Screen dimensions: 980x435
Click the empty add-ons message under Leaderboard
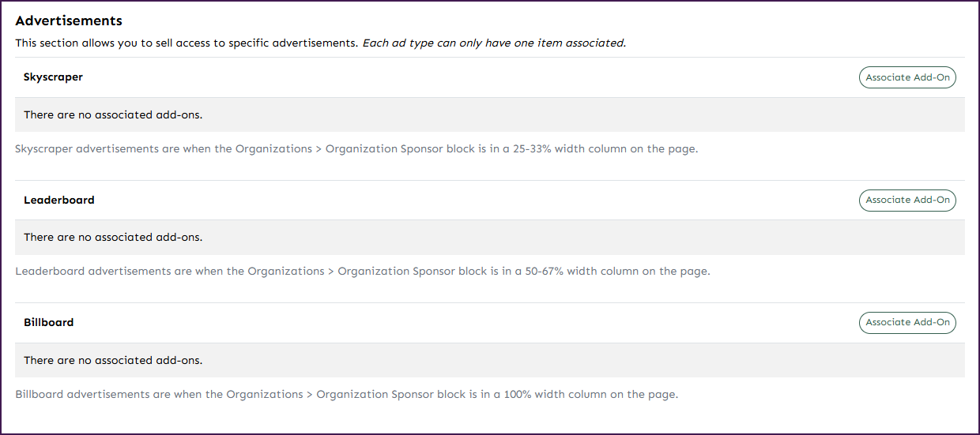pyautogui.click(x=113, y=238)
